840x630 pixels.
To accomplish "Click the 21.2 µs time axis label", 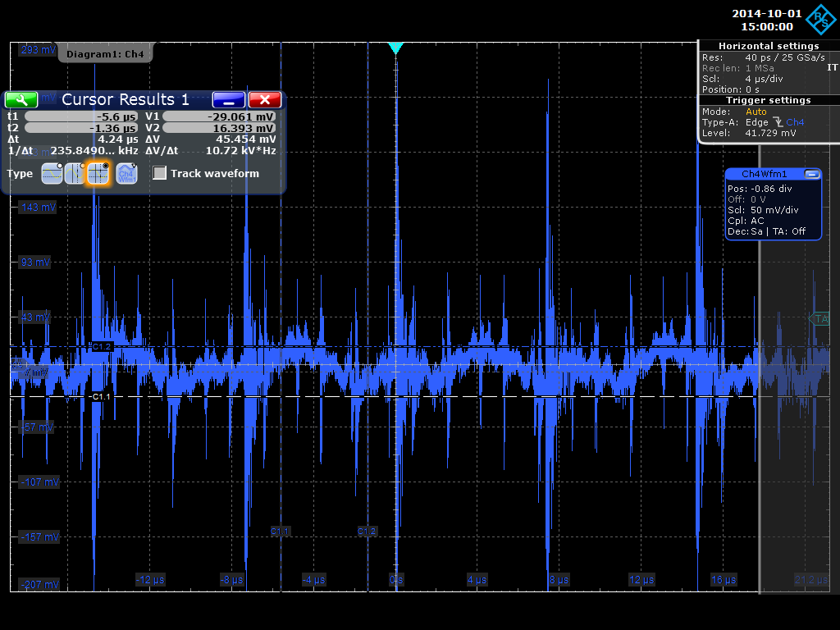I will coord(811,580).
